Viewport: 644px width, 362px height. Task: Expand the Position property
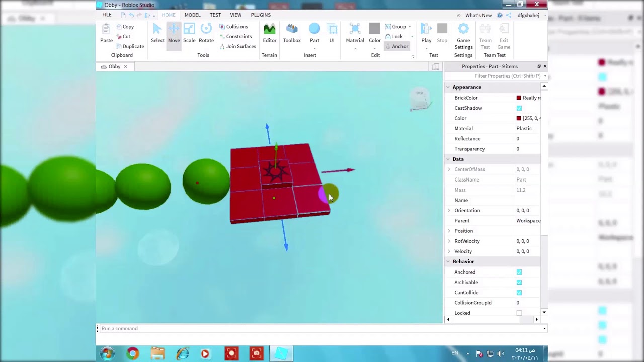[449, 231]
